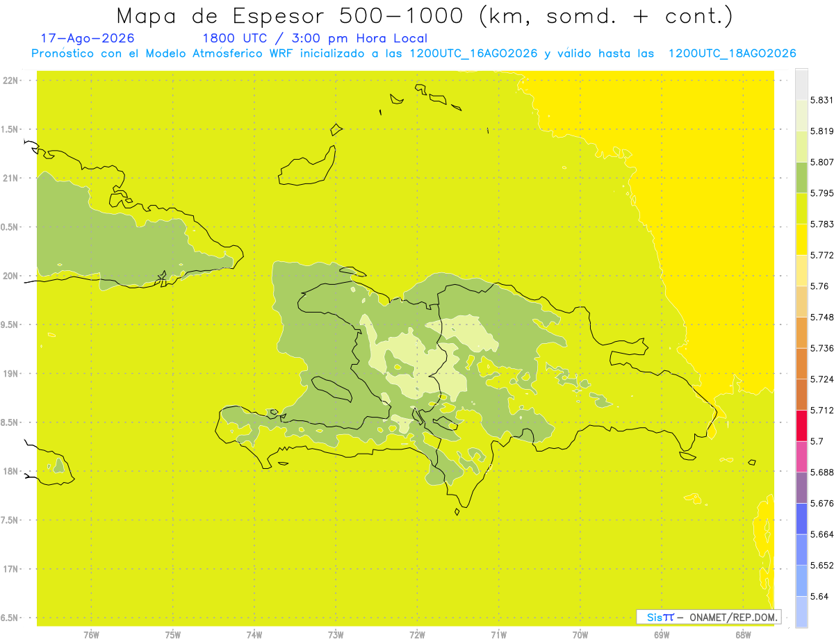Image resolution: width=834 pixels, height=644 pixels.
Task: Click the longitude axis label 71W
Action: point(499,634)
